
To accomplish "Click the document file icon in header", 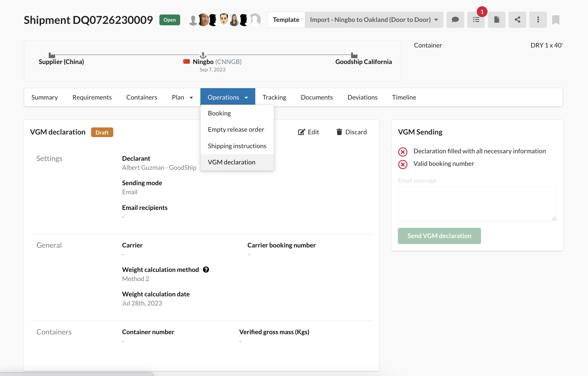I will [497, 20].
